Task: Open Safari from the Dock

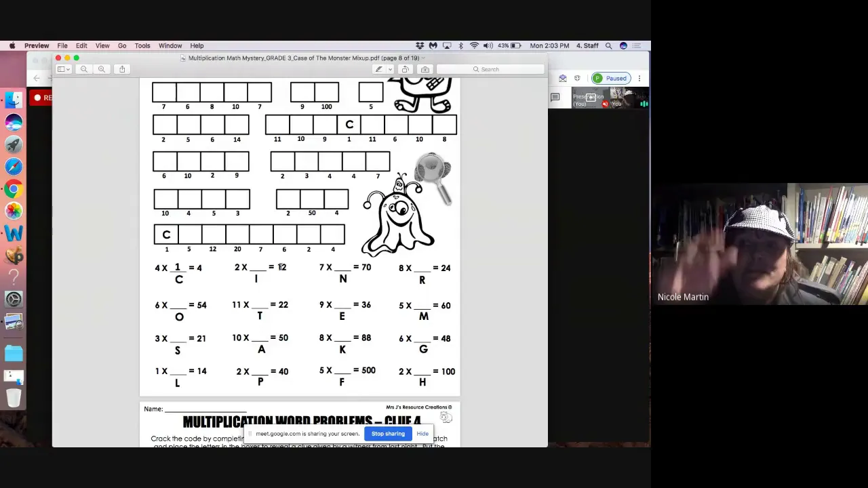Action: [14, 167]
